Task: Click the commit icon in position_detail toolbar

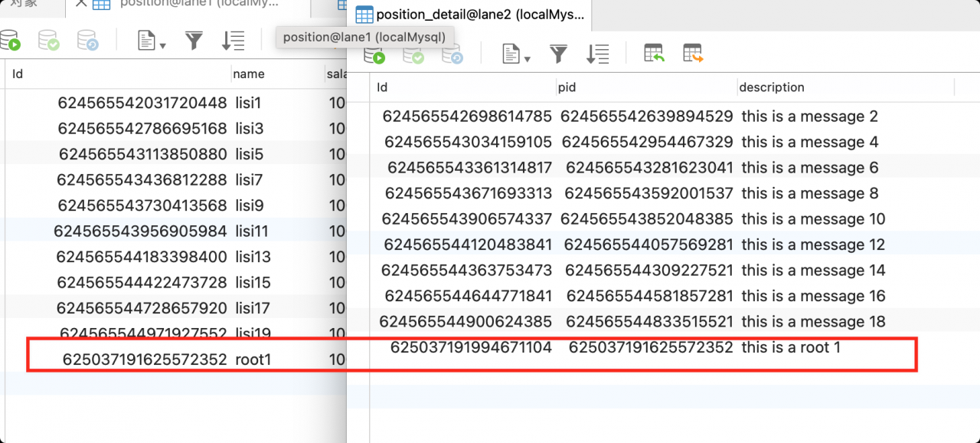Action: [414, 54]
